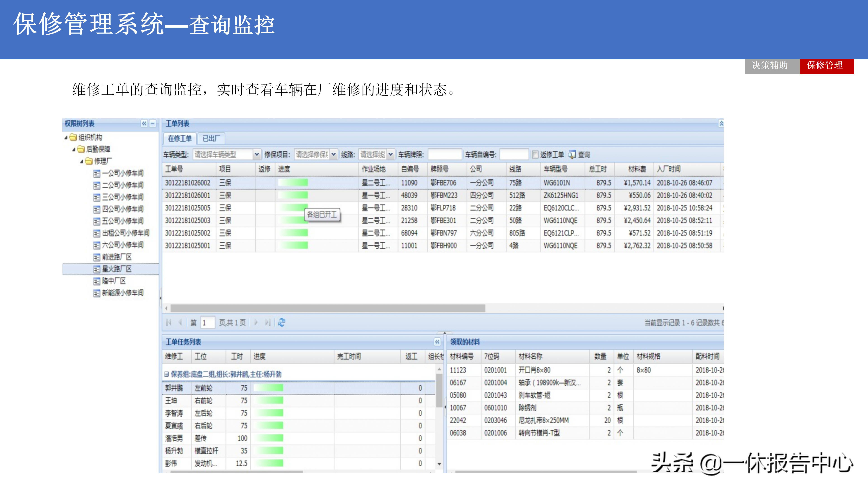Click the minus icon in the 权限树列表 header
Image resolution: width=868 pixels, height=488 pixels.
click(x=153, y=124)
